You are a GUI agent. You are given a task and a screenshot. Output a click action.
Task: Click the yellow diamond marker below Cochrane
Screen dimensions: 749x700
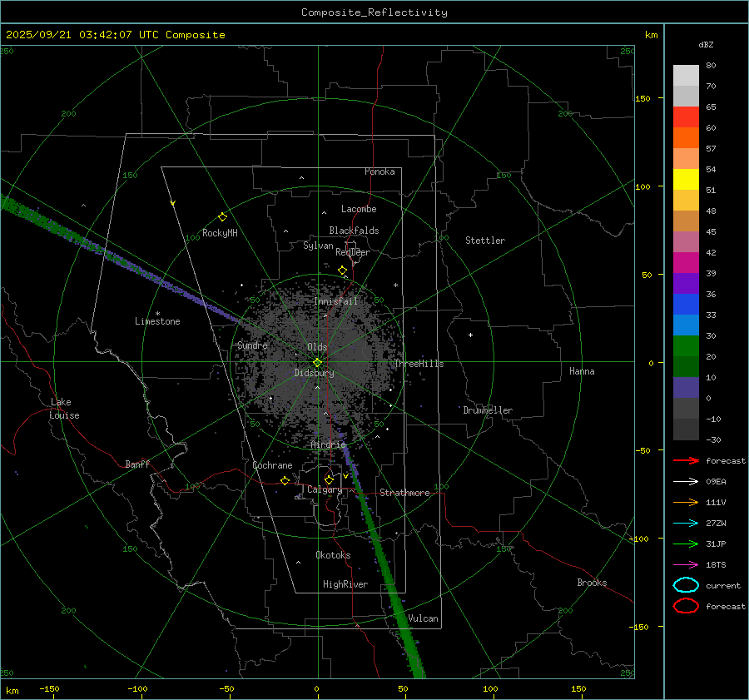(x=285, y=480)
